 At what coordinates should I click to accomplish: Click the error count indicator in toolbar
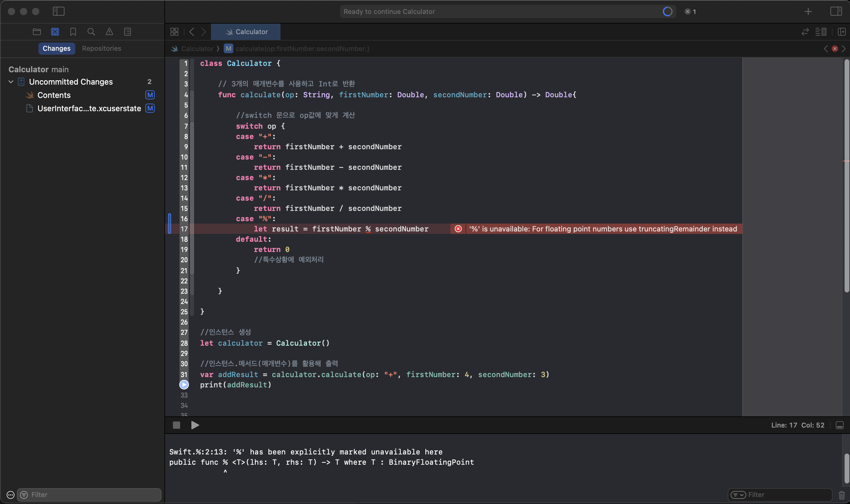tap(690, 11)
